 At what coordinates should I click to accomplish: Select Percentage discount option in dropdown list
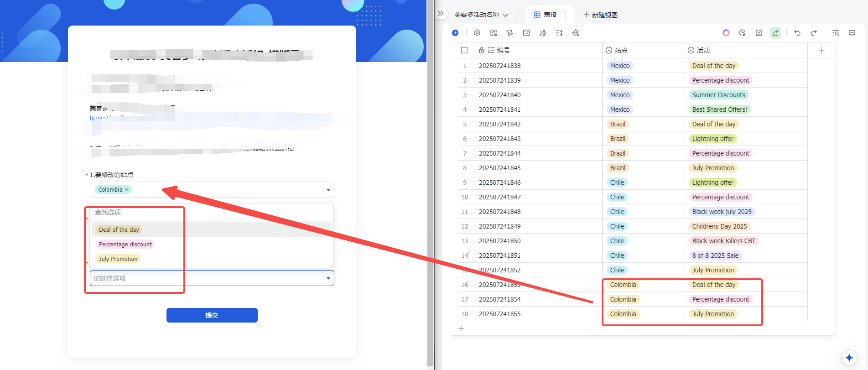pyautogui.click(x=125, y=245)
